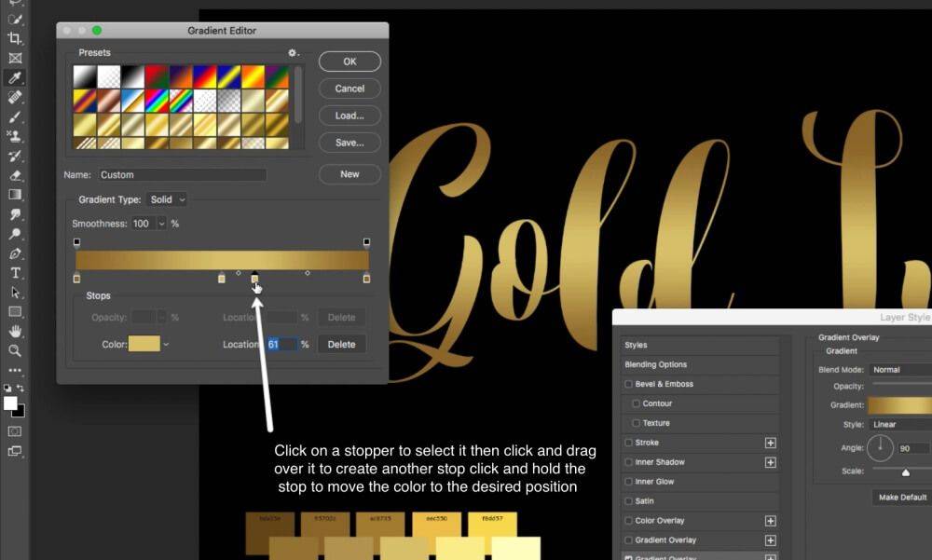Click the stop Color swatch

[x=144, y=344]
